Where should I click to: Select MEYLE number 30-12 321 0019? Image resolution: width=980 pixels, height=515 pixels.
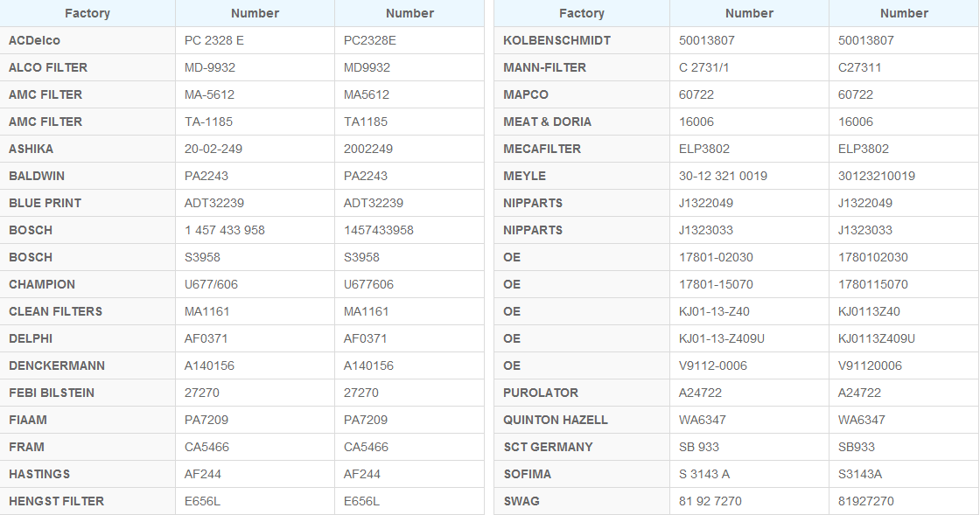[723, 176]
